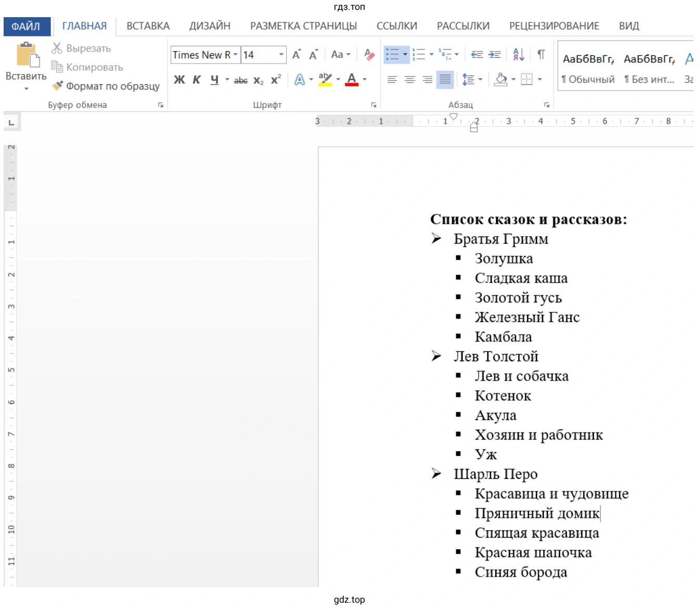Click Copy (Копировать) command
Image resolution: width=700 pixels, height=610 pixels.
[x=87, y=67]
